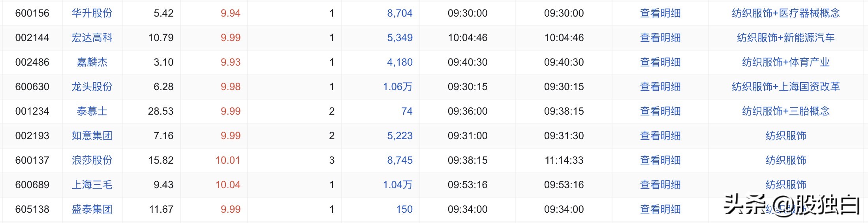Open the 龙头股份 stock page
Screen dimensions: 868x223
[92, 87]
